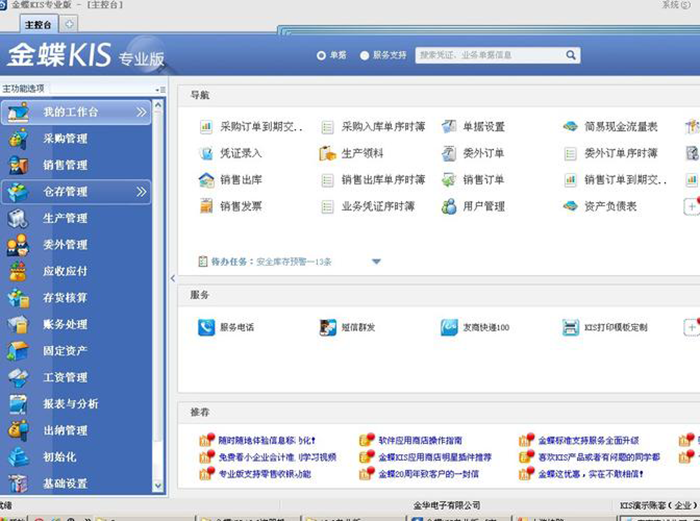This screenshot has height=521, width=700.
Task: Click the search magnifier icon
Action: click(571, 55)
